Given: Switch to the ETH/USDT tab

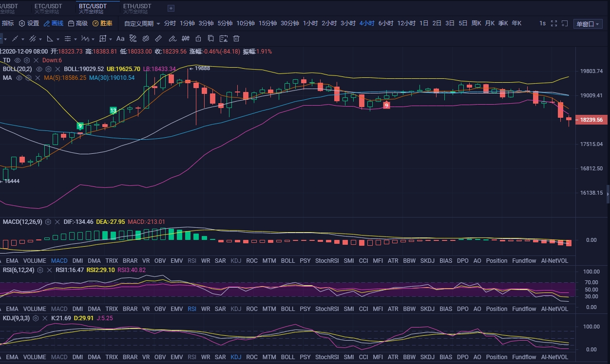Looking at the screenshot, I should tap(137, 6).
